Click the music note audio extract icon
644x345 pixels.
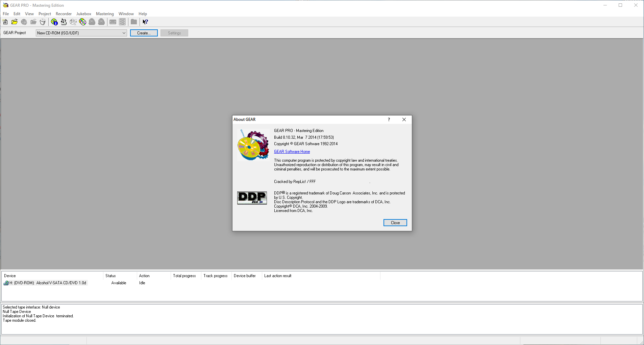tap(64, 22)
